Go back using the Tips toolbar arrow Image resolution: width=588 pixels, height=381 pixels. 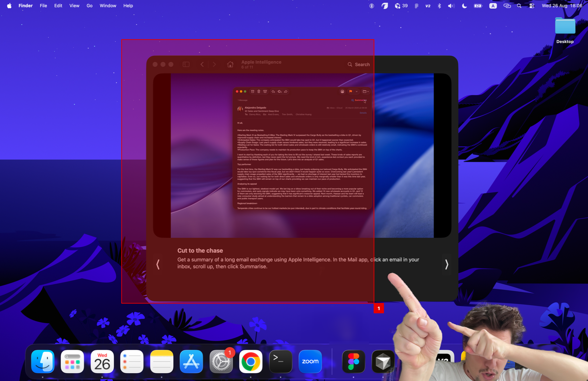202,64
